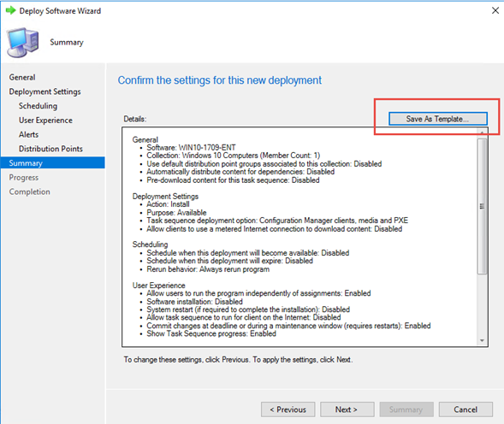Click the Commit changes at deadline line
Viewport: 504px width, 424px height.
pyautogui.click(x=288, y=326)
